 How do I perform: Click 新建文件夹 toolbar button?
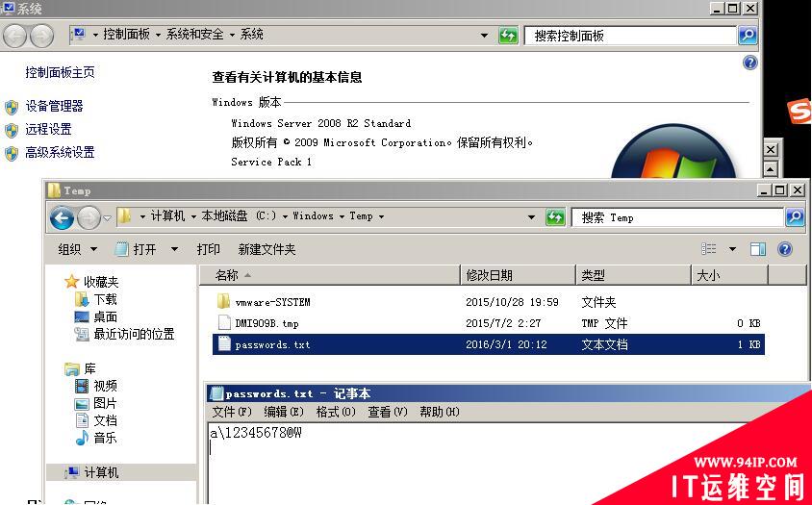[x=266, y=249]
